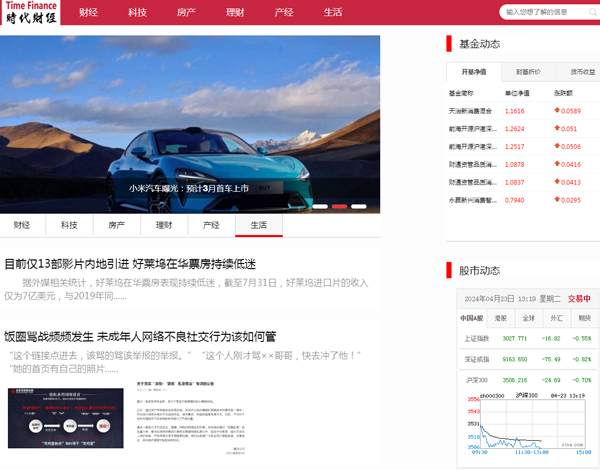This screenshot has width=600, height=470.
Task: Open the 沪深300 index row
Action: pyautogui.click(x=528, y=380)
